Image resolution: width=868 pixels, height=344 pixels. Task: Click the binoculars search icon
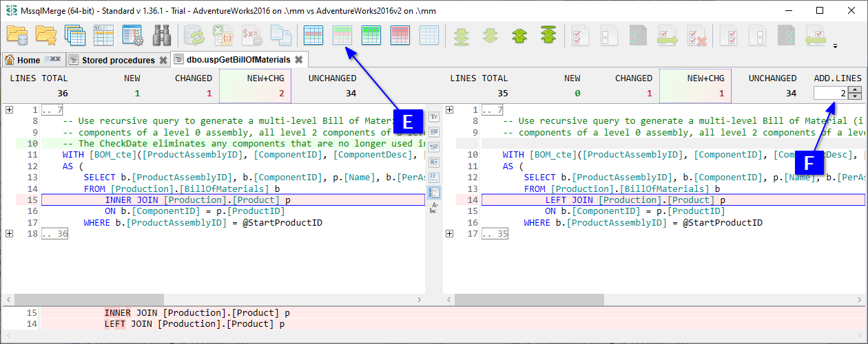(x=161, y=35)
